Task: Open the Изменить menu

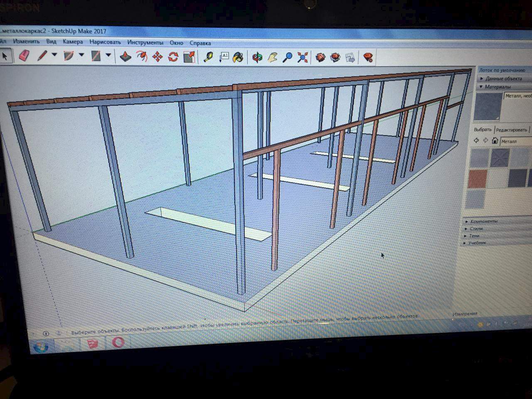Action: point(26,41)
